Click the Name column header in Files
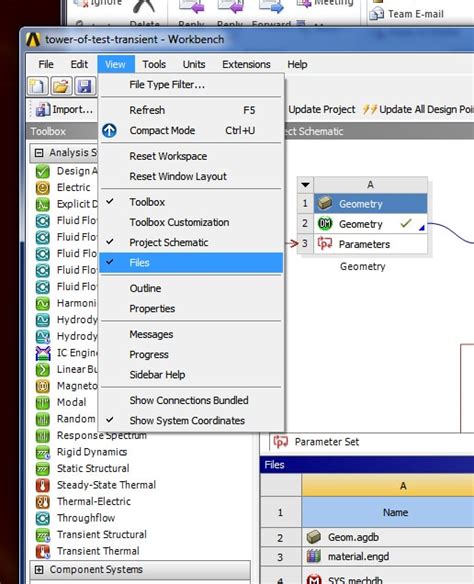 [x=387, y=512]
